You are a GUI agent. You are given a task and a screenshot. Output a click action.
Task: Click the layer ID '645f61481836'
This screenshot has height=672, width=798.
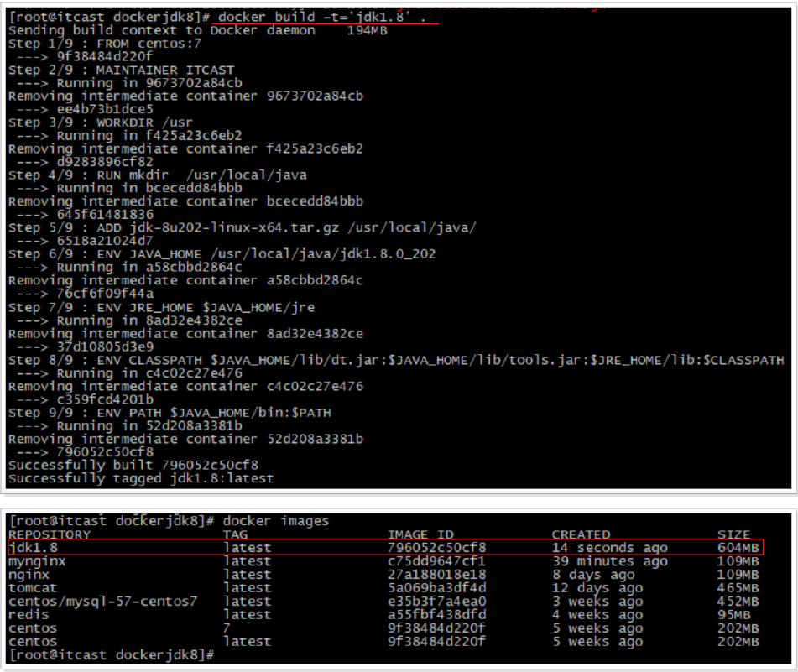coord(105,214)
